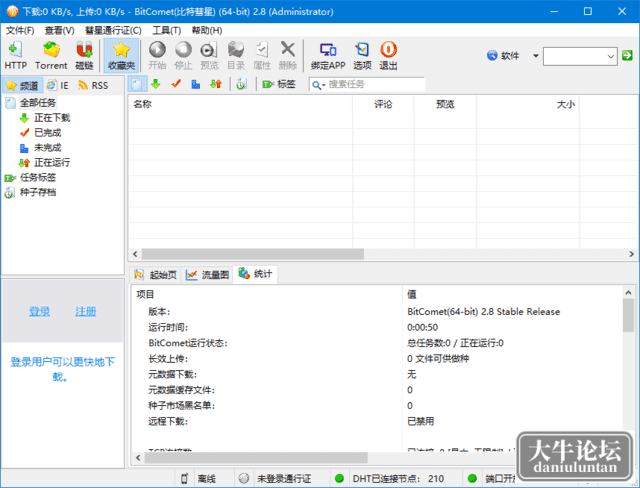This screenshot has height=488, width=640.
Task: Expand the 软件 search category dropdown arrow
Action: pos(536,56)
